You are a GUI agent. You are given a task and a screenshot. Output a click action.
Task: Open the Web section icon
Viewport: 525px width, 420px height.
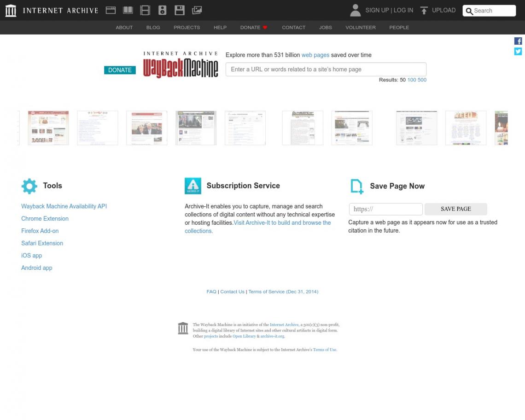(x=111, y=11)
